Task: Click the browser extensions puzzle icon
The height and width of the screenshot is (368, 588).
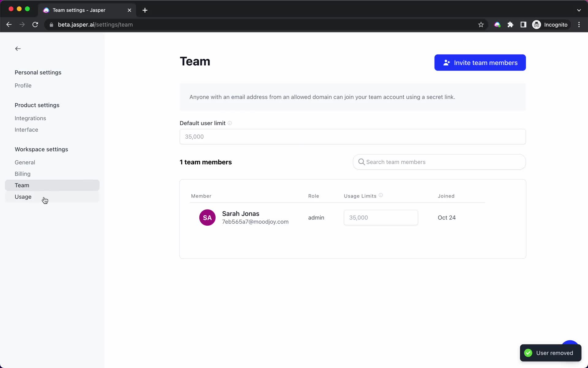Action: (511, 25)
